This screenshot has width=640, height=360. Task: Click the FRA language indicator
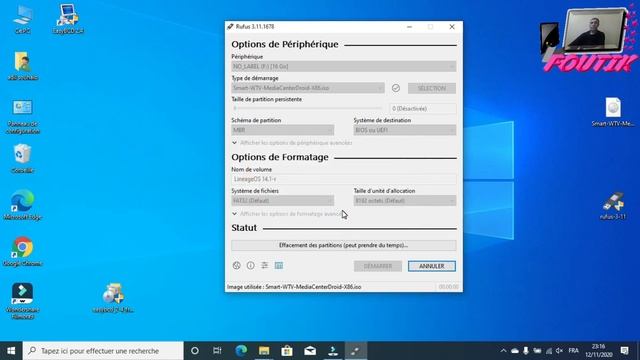click(573, 351)
